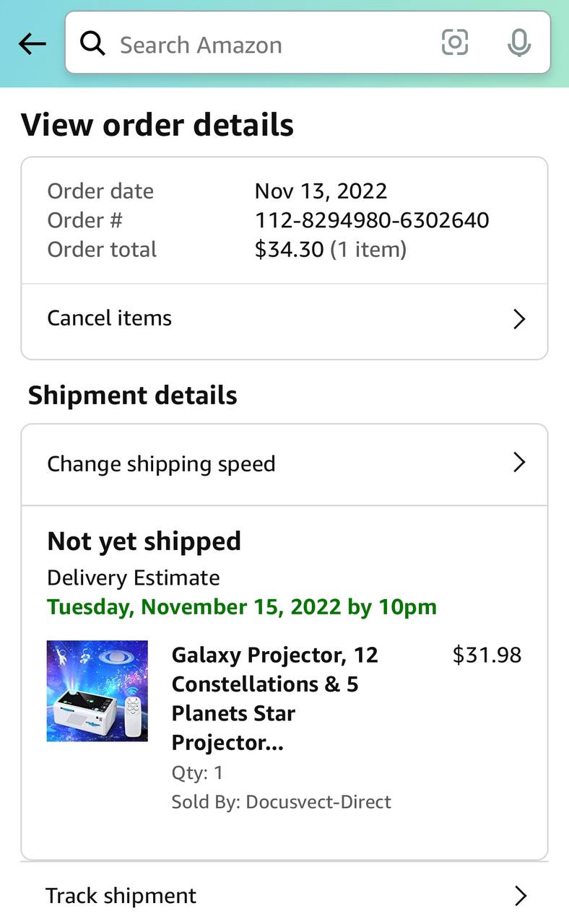Image resolution: width=569 pixels, height=924 pixels.
Task: Tap the Not yet shipped status heading
Action: [x=144, y=541]
